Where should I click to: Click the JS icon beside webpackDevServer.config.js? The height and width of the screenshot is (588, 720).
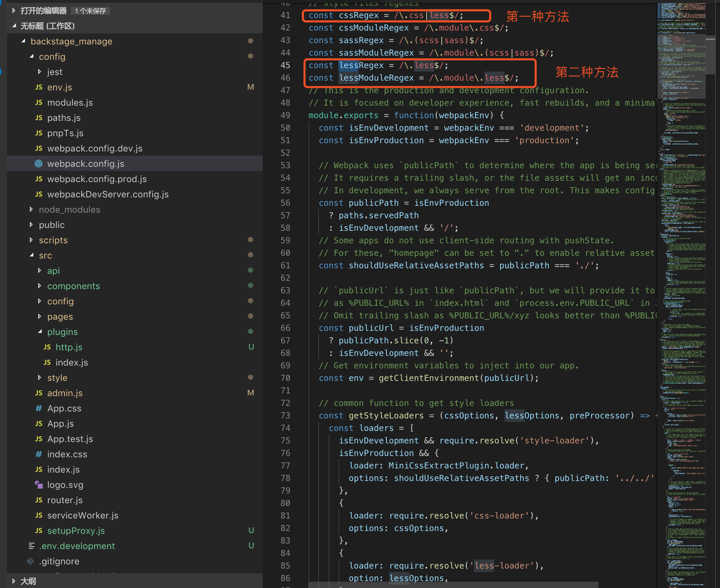pos(39,194)
